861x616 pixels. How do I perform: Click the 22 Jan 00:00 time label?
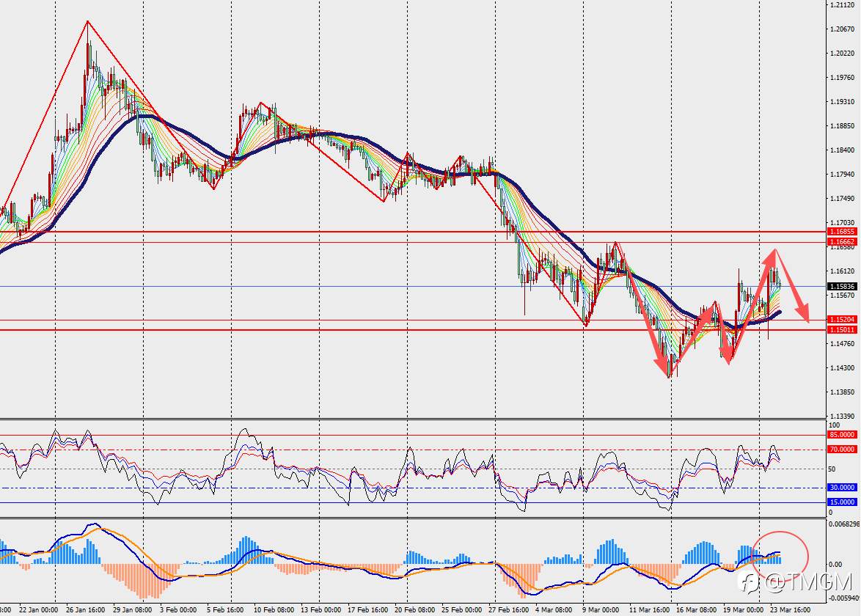38,609
